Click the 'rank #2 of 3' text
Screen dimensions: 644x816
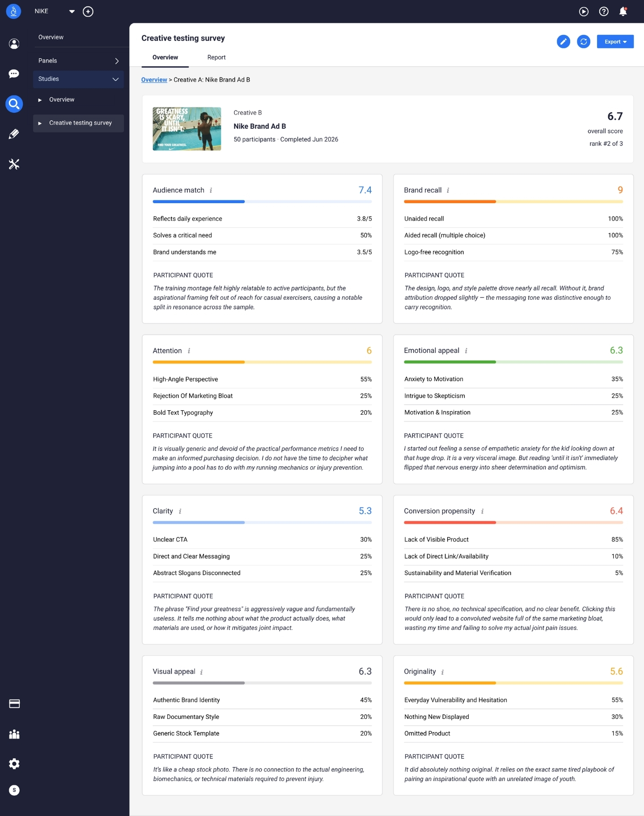[606, 144]
